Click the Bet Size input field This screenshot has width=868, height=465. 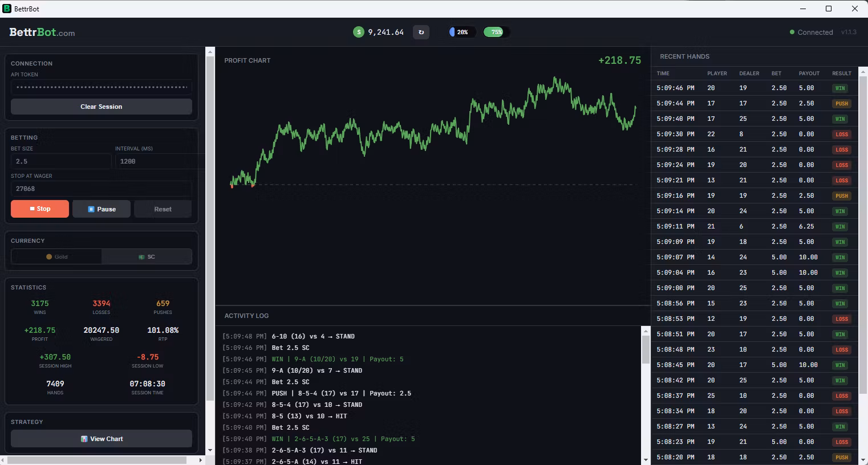[x=60, y=161]
